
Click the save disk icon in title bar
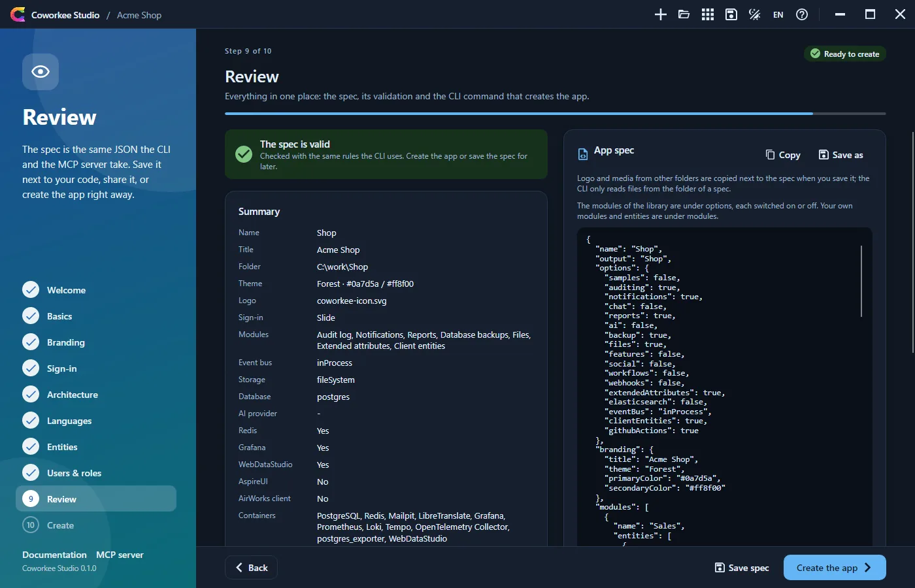731,14
